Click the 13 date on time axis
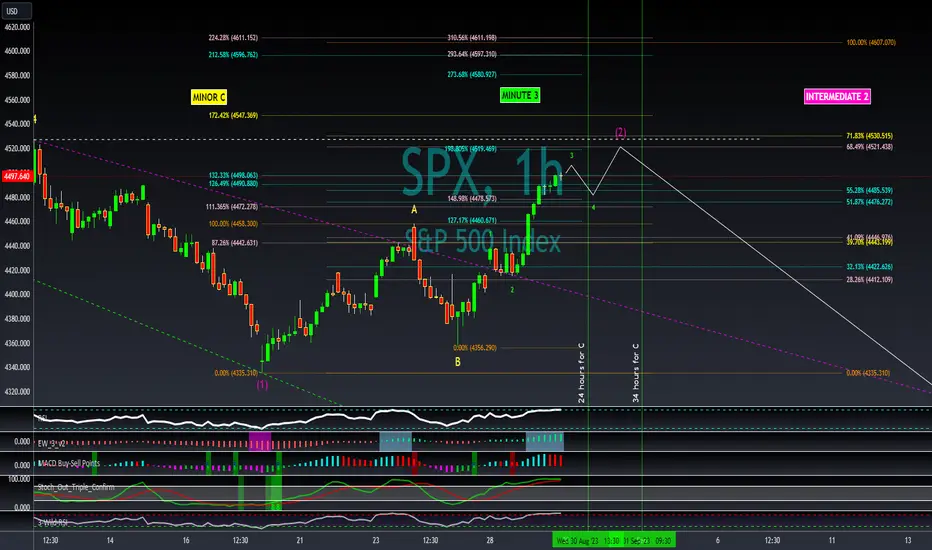Viewport: 932px width, 550px height. 908,540
